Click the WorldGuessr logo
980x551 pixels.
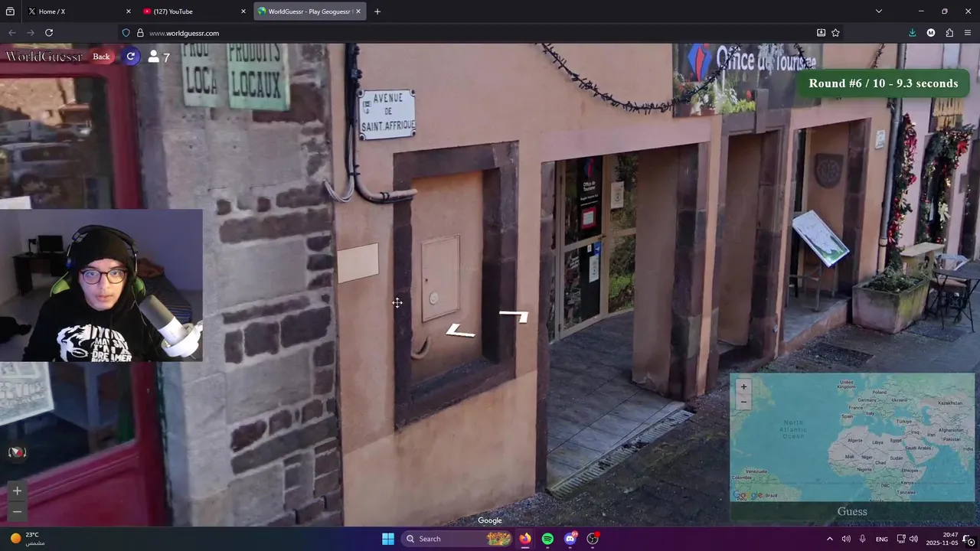pyautogui.click(x=44, y=57)
